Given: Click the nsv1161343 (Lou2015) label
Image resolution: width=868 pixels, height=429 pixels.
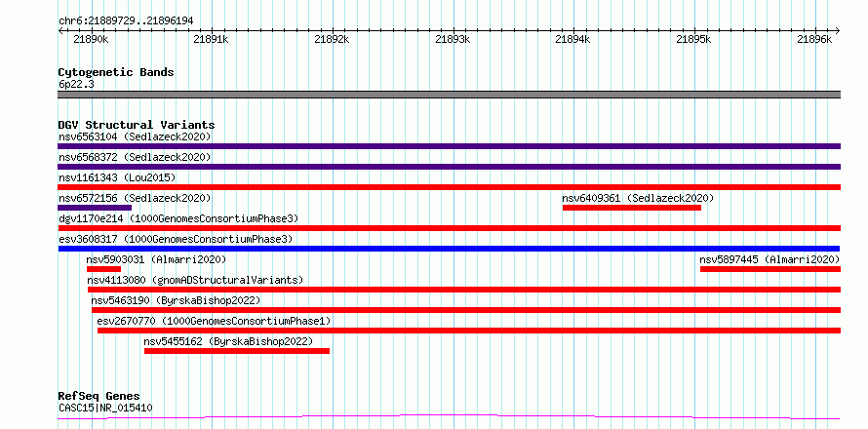Looking at the screenshot, I should point(117,177).
